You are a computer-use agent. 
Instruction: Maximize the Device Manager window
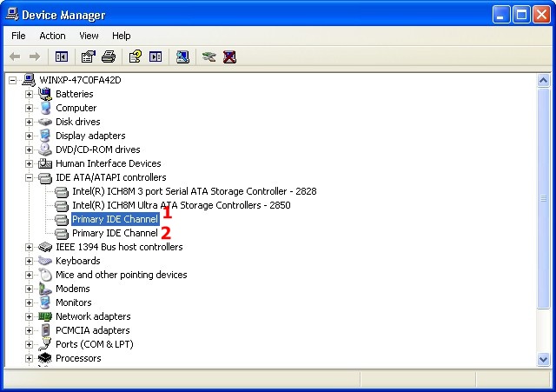(x=521, y=15)
